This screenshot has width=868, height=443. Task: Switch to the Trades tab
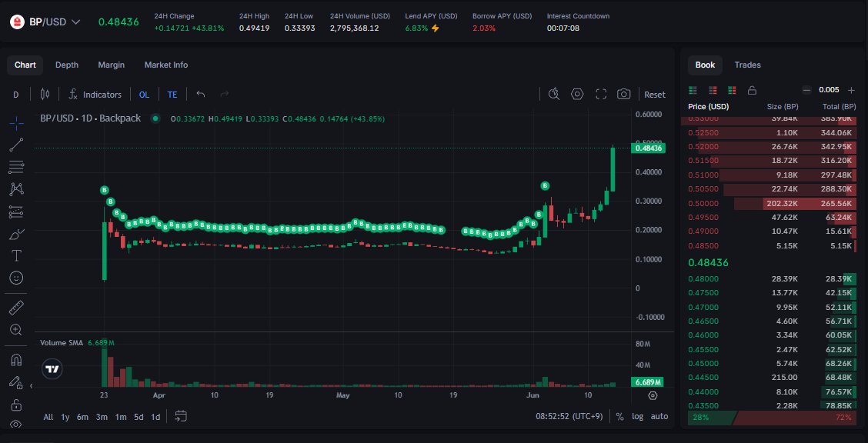pyautogui.click(x=748, y=65)
